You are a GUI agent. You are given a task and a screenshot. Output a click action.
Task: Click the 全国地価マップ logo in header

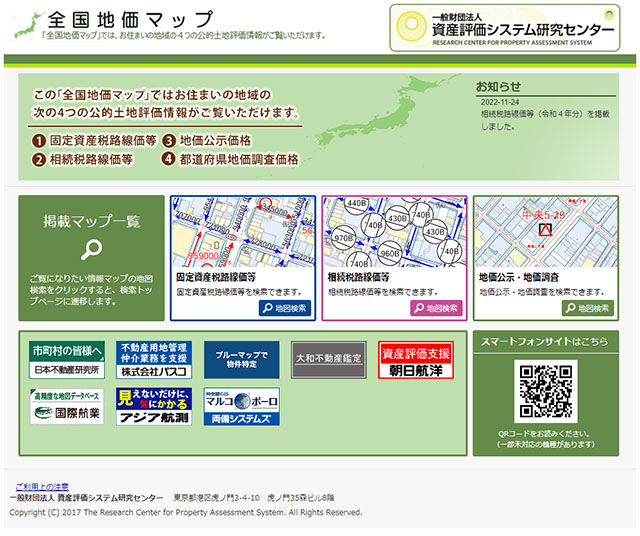130,22
